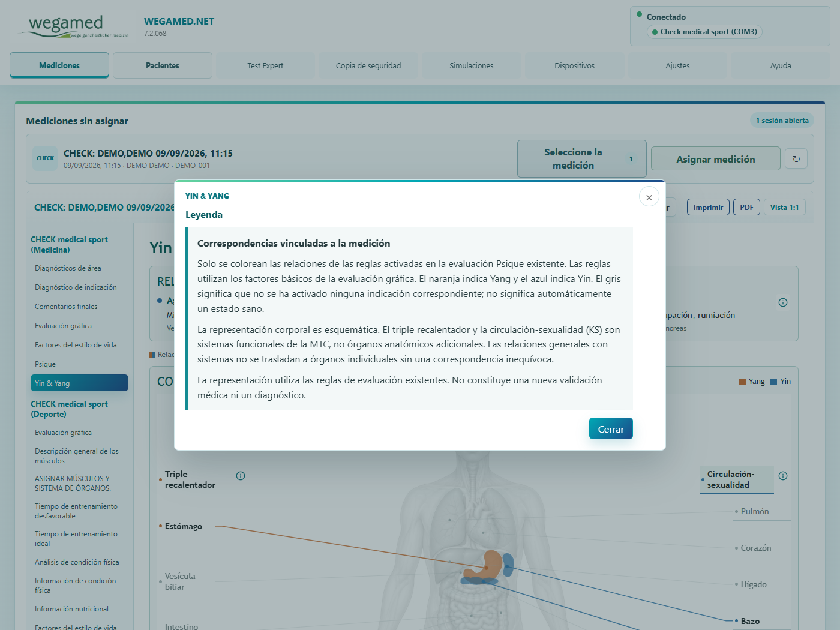Viewport: 840px width, 630px height.
Task: Select Psique in the sidebar
Action: click(x=45, y=364)
